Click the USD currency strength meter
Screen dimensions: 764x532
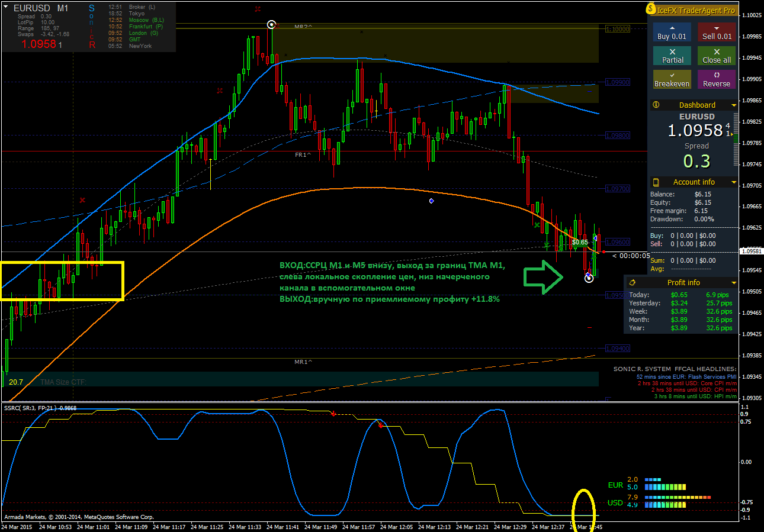pyautogui.click(x=660, y=501)
